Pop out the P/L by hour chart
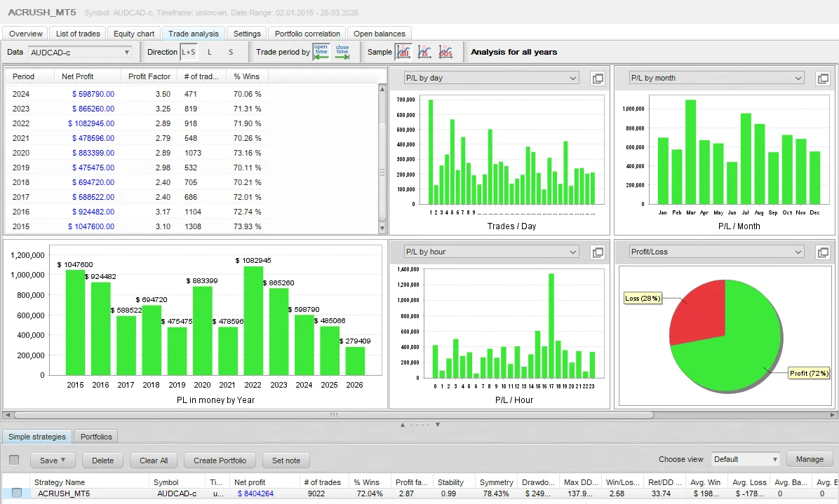This screenshot has width=839, height=504. (598, 252)
